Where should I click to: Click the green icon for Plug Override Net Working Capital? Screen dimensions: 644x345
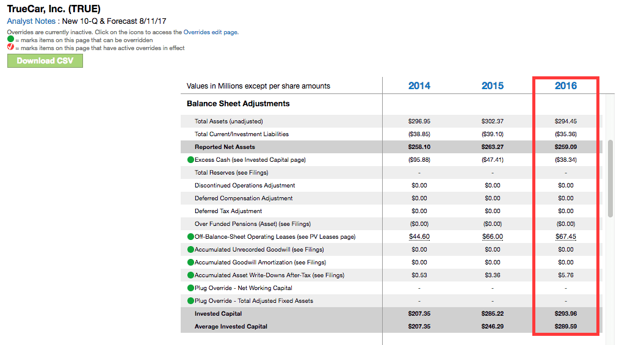tap(190, 288)
